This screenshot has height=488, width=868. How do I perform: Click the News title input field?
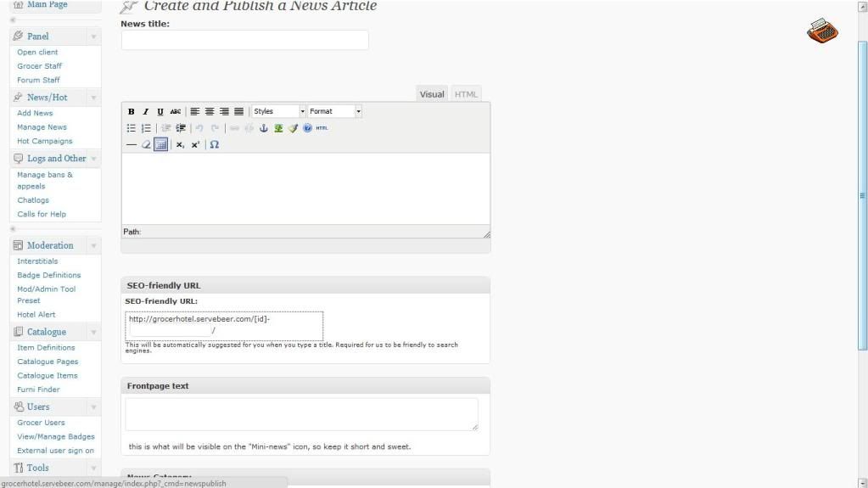(x=244, y=40)
